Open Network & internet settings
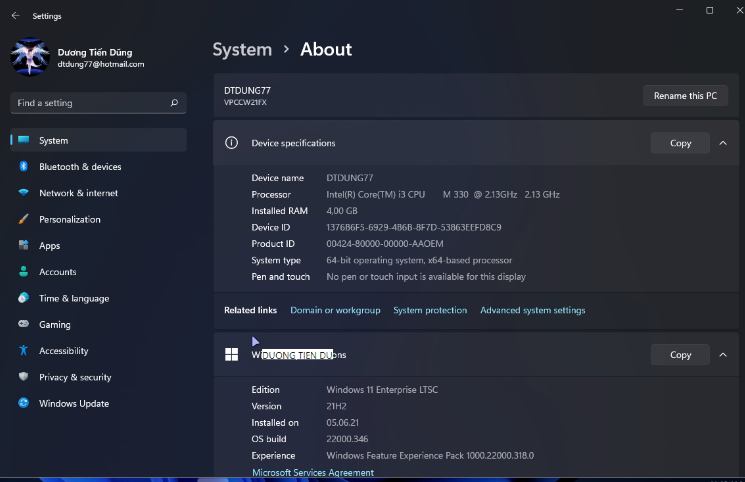Viewport: 745px width, 482px height. (x=98, y=193)
